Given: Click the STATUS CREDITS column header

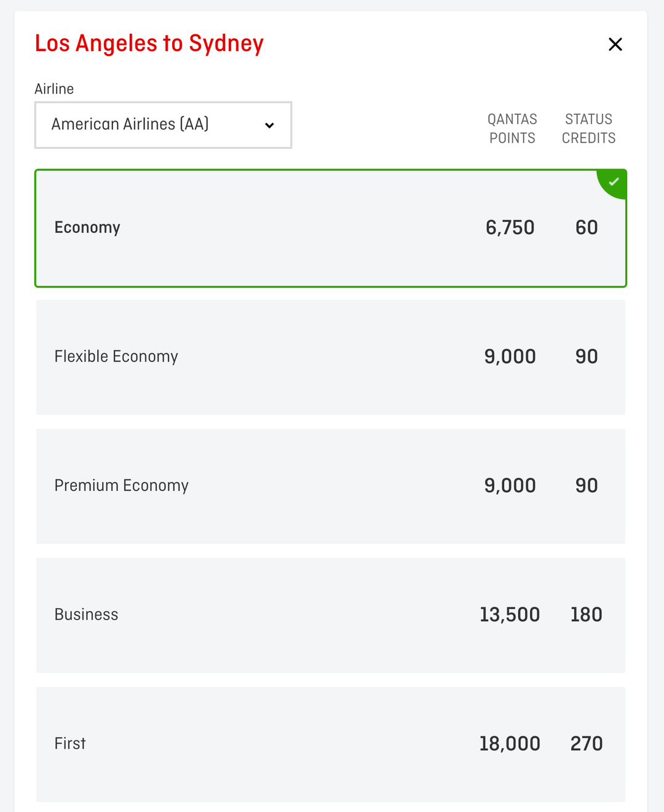Looking at the screenshot, I should 588,128.
